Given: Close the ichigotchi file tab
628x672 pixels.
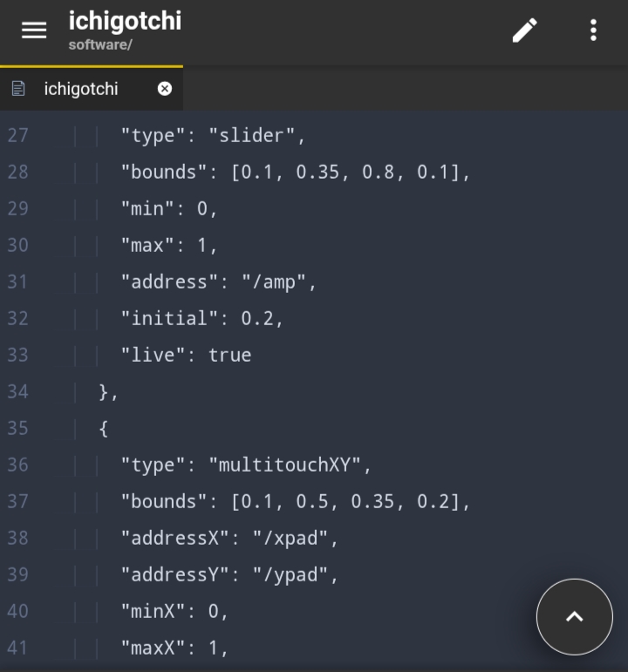Looking at the screenshot, I should [x=165, y=89].
